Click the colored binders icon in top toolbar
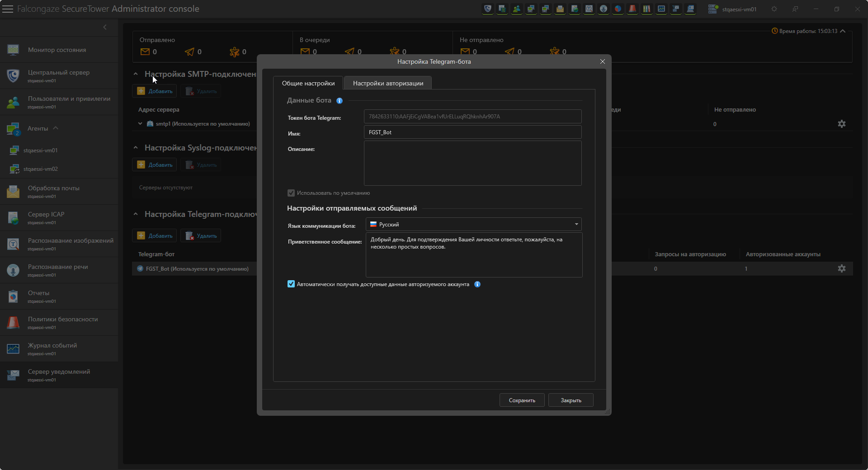 647,9
